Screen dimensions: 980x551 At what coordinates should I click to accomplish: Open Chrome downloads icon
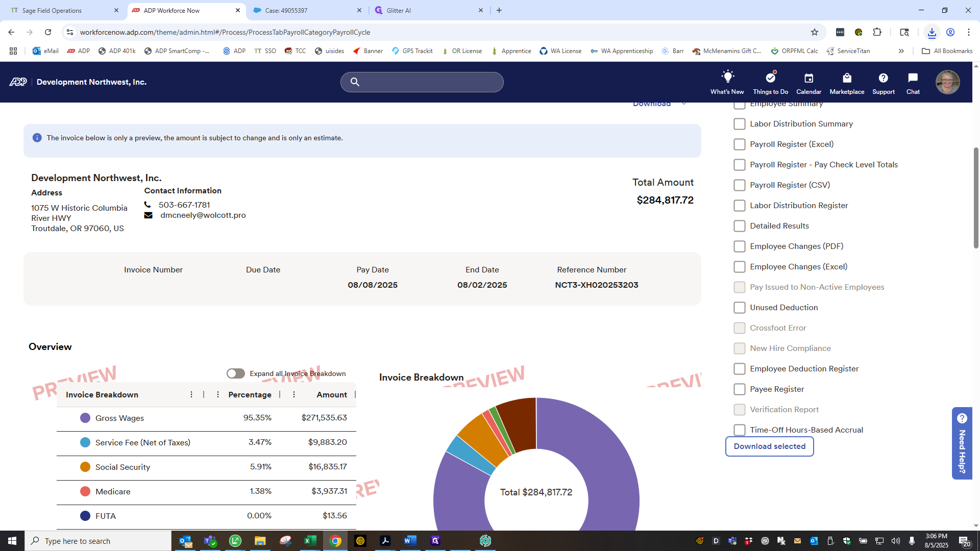coord(932,32)
